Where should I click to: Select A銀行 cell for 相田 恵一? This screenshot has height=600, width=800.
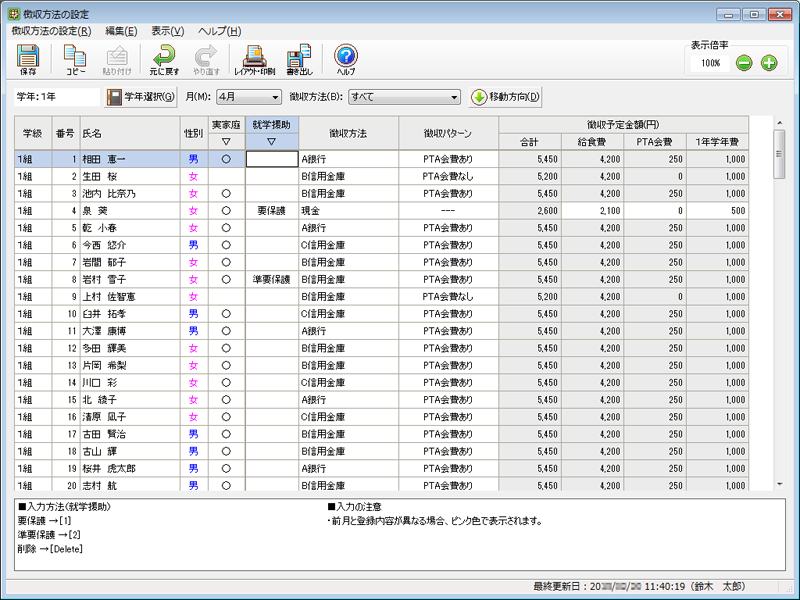pyautogui.click(x=348, y=159)
